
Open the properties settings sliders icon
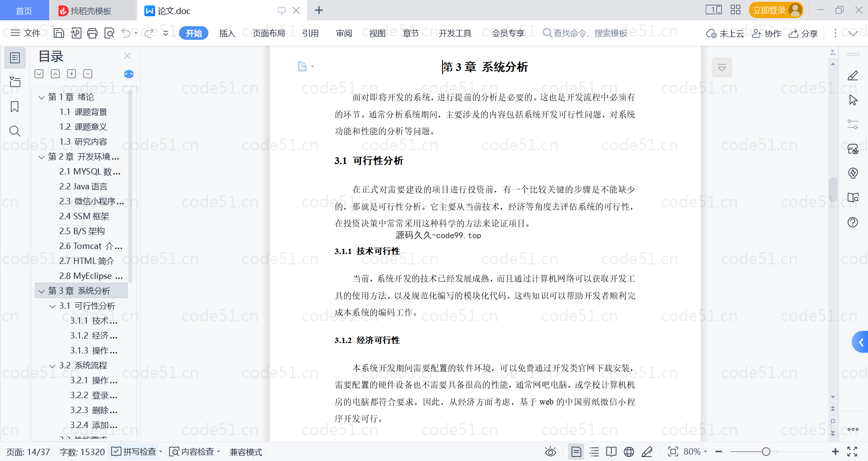click(x=853, y=124)
